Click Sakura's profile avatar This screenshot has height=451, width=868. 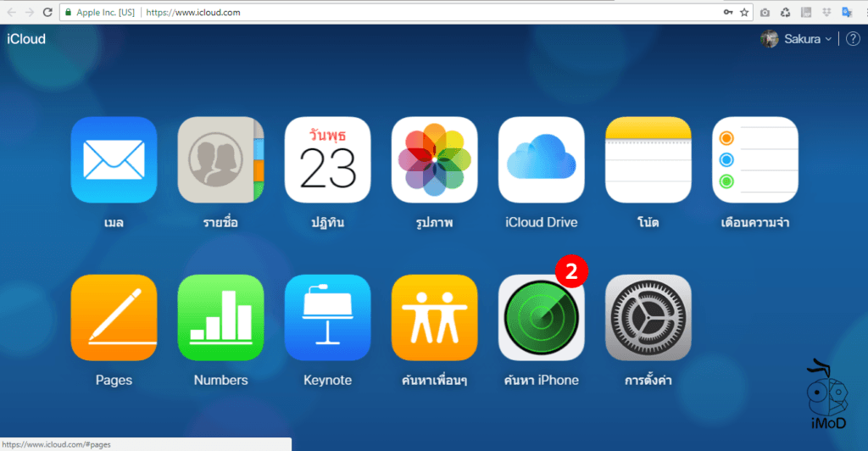pos(769,39)
